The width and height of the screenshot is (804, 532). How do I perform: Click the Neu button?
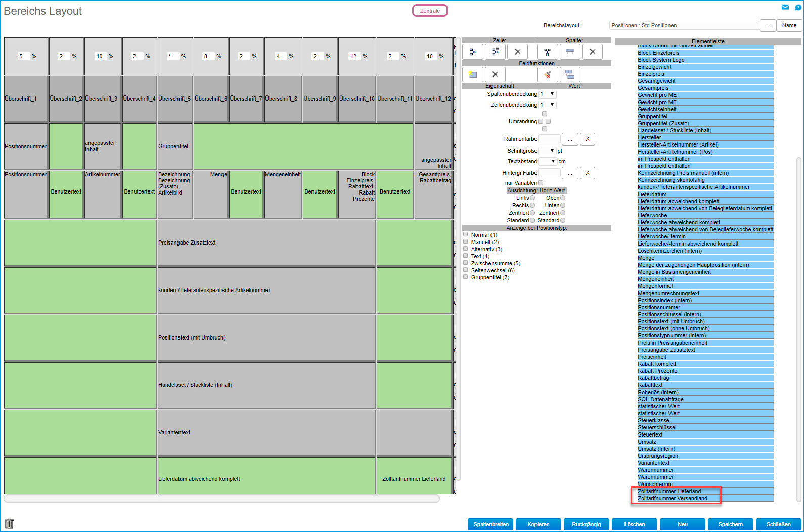coord(683,524)
